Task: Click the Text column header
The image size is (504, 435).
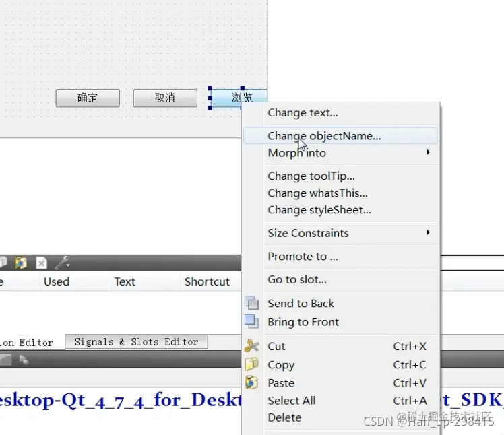Action: tap(125, 281)
